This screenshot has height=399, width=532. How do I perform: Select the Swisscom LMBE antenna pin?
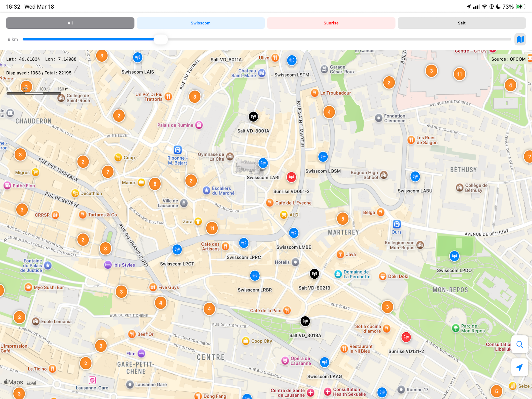[294, 233]
